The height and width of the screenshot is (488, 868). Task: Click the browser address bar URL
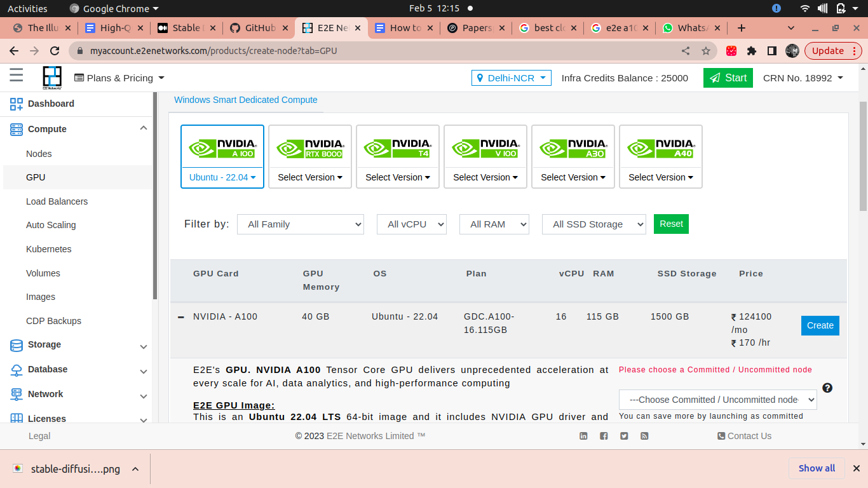click(214, 51)
